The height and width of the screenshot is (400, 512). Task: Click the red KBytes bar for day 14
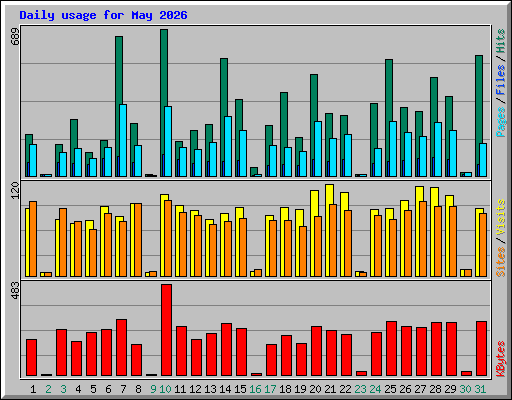[227, 349]
